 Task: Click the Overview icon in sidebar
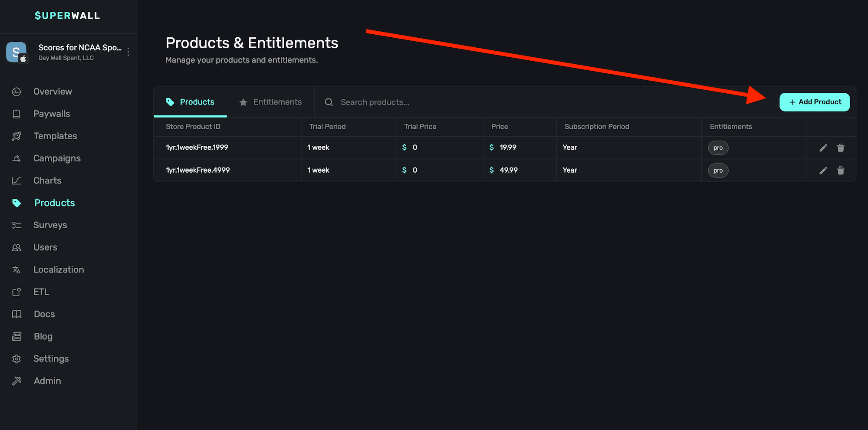click(x=16, y=92)
